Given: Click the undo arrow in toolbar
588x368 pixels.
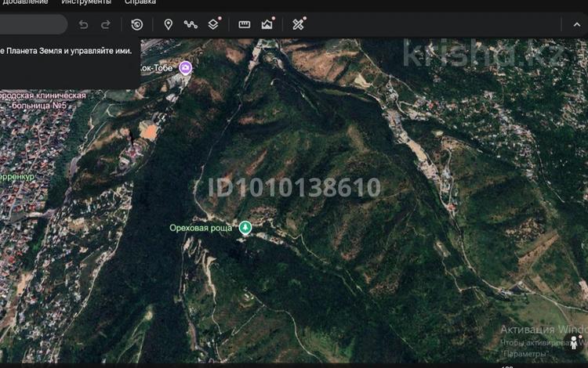Looking at the screenshot, I should pos(84,24).
